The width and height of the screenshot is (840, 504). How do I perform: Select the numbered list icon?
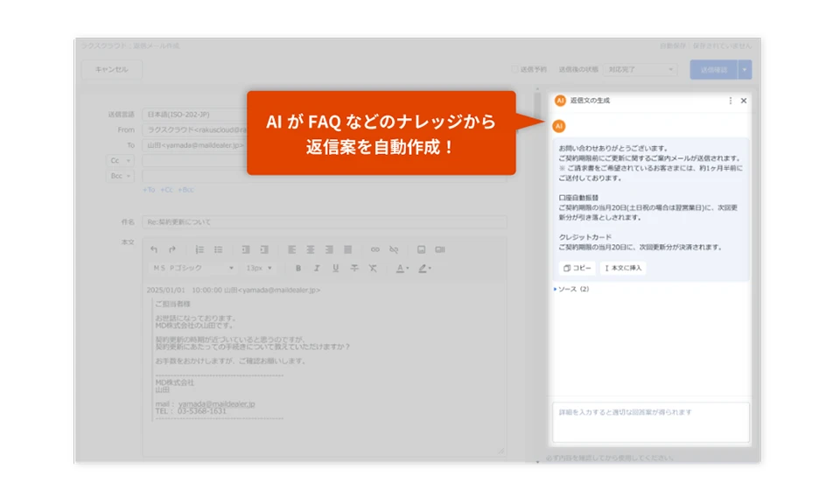click(198, 248)
